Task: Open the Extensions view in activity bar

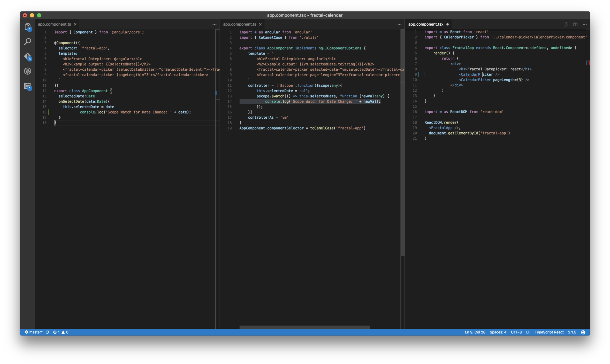Action: [x=28, y=86]
